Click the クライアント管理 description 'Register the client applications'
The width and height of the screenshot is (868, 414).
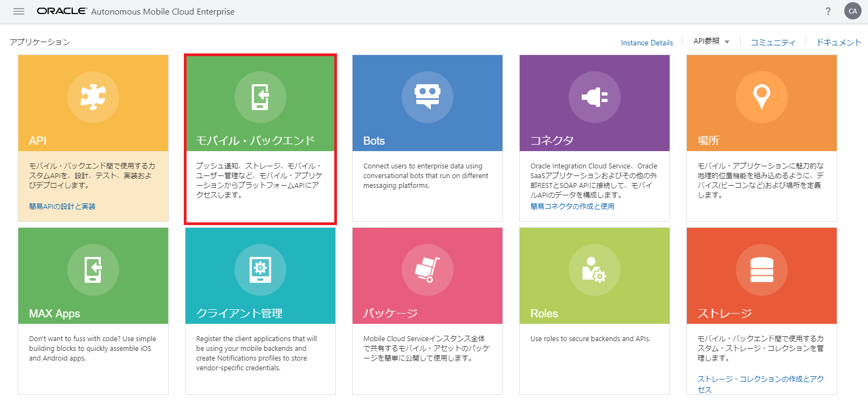point(257,354)
